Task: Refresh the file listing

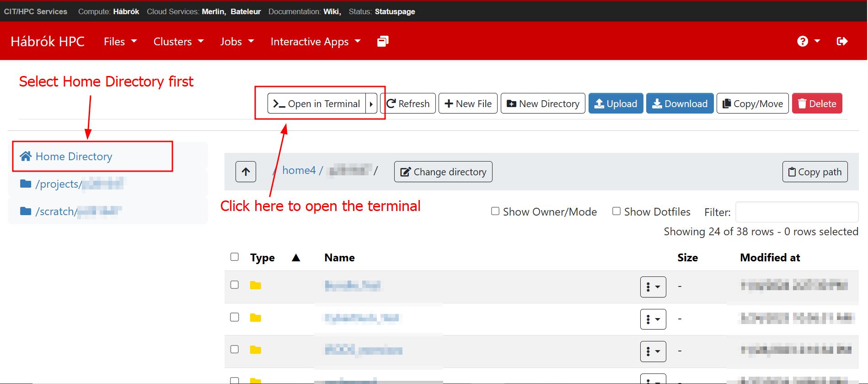Action: 408,104
